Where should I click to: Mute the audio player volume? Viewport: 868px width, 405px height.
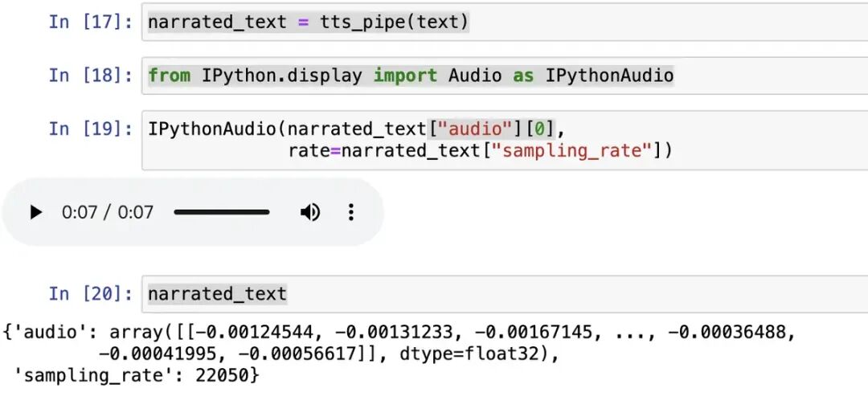tap(310, 212)
